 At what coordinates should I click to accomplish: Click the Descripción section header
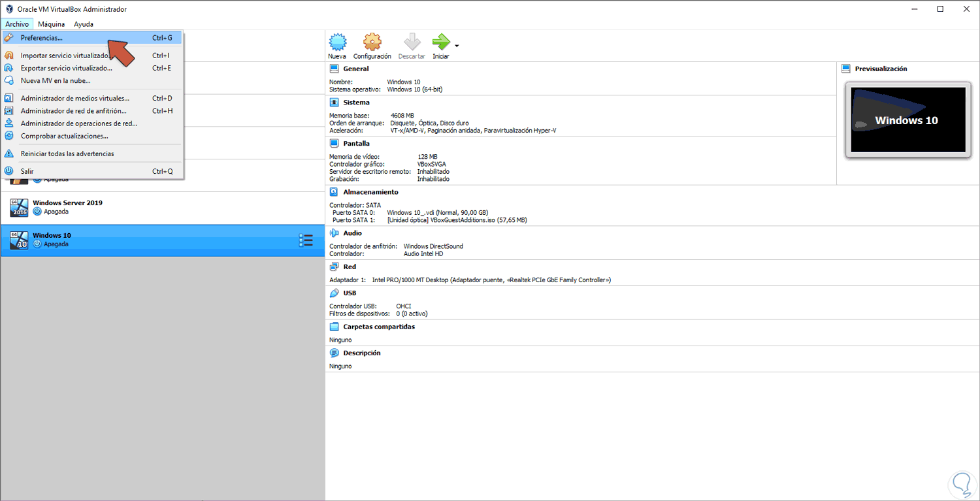tap(362, 353)
